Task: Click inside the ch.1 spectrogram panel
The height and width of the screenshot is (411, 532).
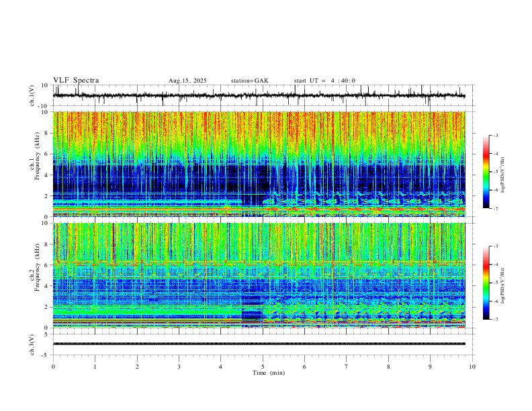Action: pos(259,164)
